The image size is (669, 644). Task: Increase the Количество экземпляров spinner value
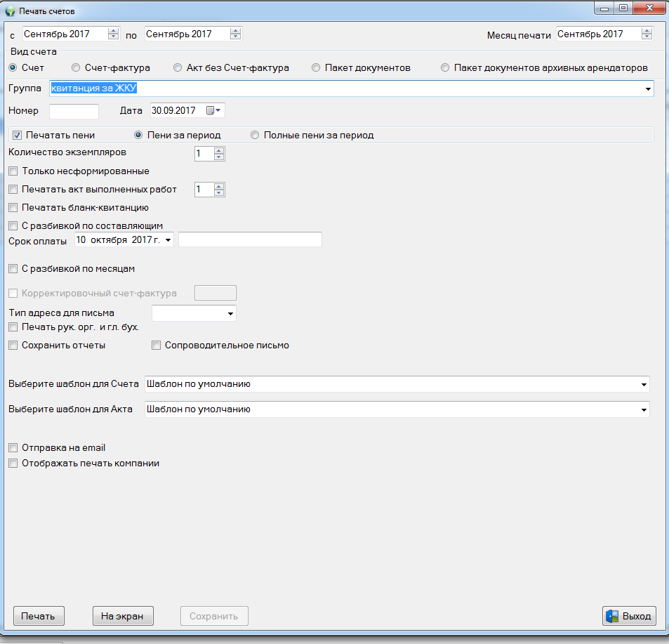click(x=219, y=150)
